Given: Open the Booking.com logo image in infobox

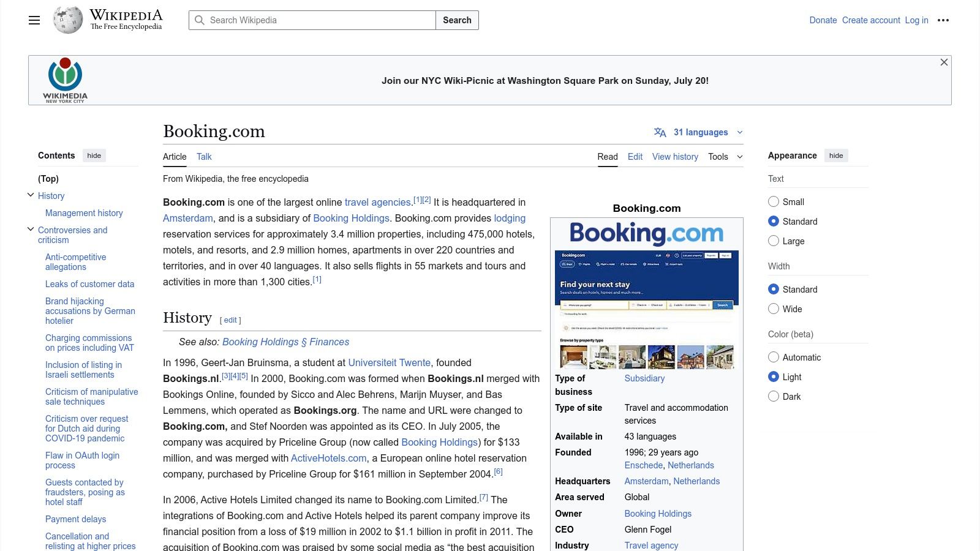Looking at the screenshot, I should [647, 233].
